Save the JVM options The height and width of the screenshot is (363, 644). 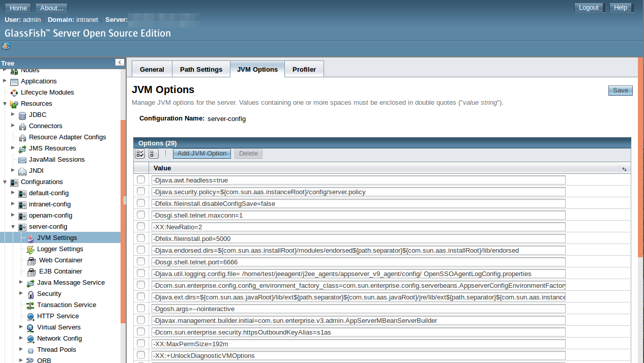620,90
